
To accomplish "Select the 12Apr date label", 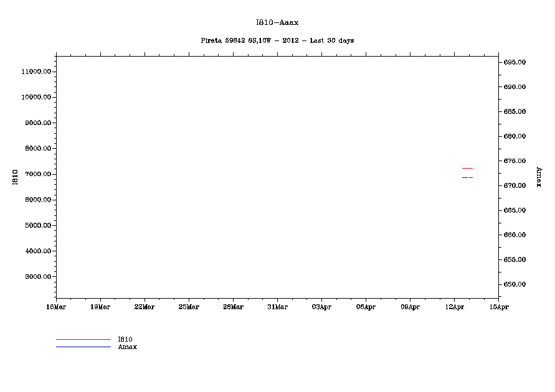I will point(454,307).
